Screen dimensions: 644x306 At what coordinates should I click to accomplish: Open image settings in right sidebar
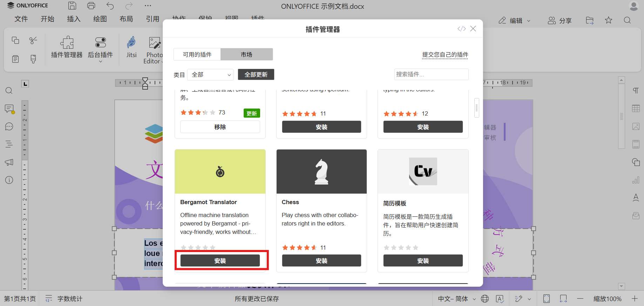point(636,126)
